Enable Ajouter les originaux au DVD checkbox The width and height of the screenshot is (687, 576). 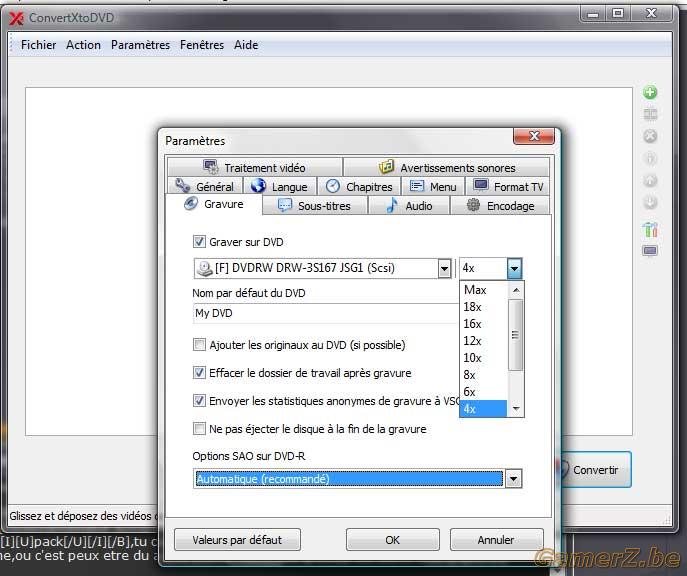(199, 345)
